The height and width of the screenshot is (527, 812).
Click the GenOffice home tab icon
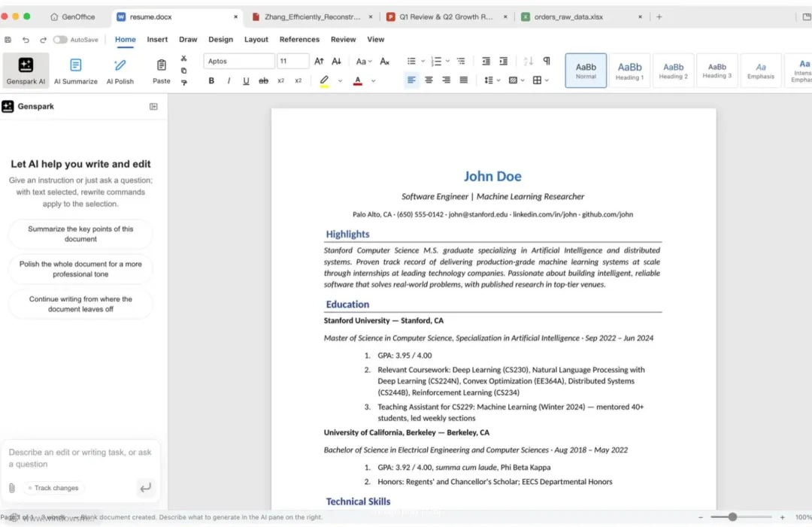tap(54, 17)
